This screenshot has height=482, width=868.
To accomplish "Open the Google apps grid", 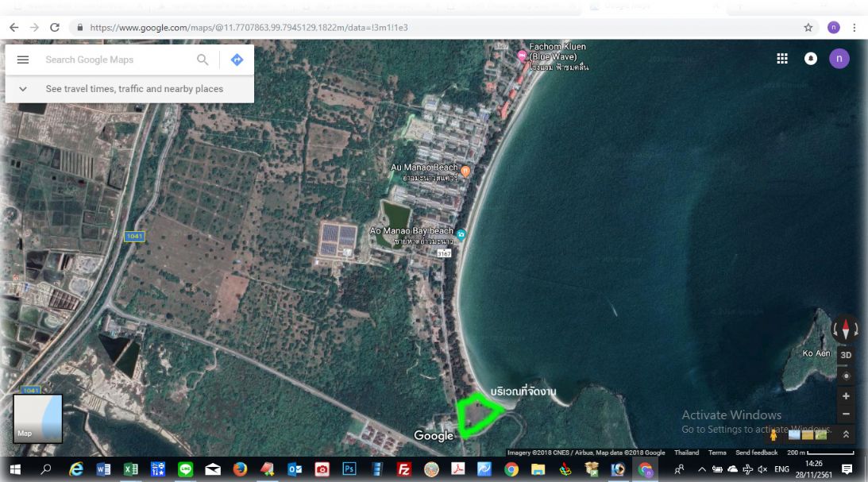I will [x=782, y=59].
